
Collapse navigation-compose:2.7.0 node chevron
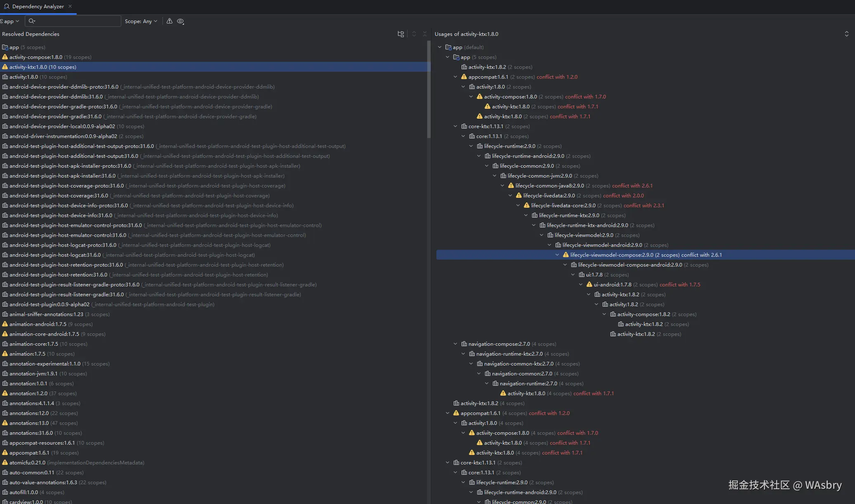coord(455,344)
